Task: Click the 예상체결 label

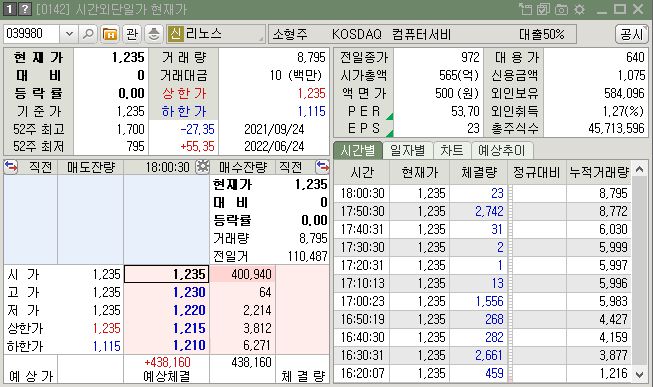Action: (x=167, y=376)
